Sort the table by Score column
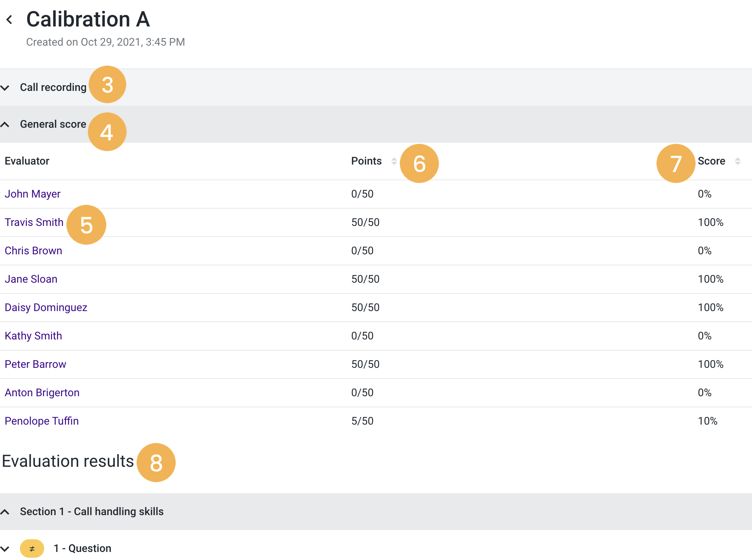The height and width of the screenshot is (560, 752). 737,161
